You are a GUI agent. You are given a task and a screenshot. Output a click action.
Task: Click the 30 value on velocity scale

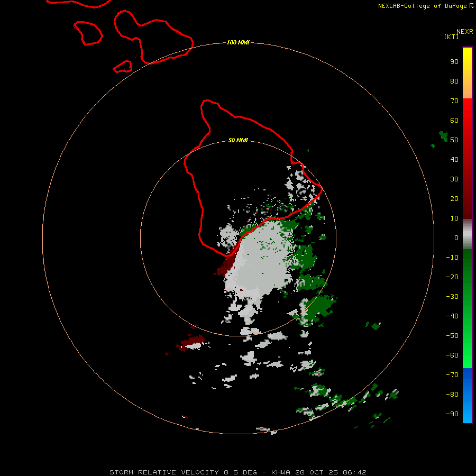[x=454, y=179]
